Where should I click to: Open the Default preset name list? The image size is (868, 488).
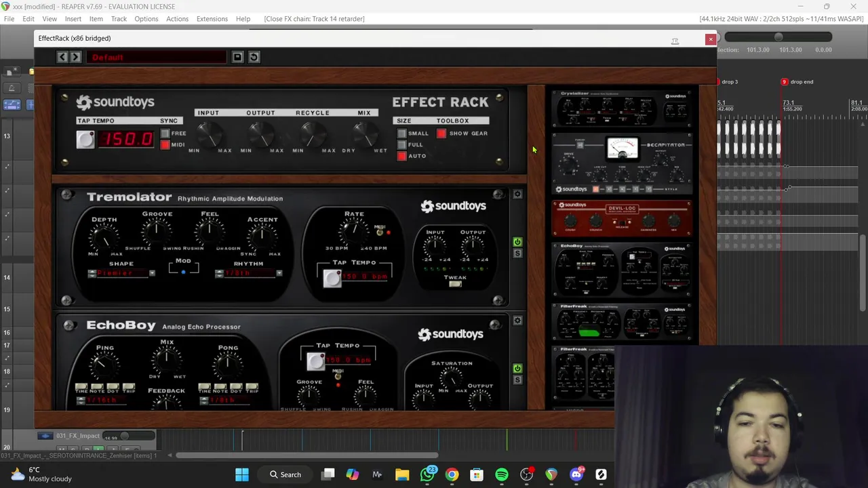(x=157, y=57)
